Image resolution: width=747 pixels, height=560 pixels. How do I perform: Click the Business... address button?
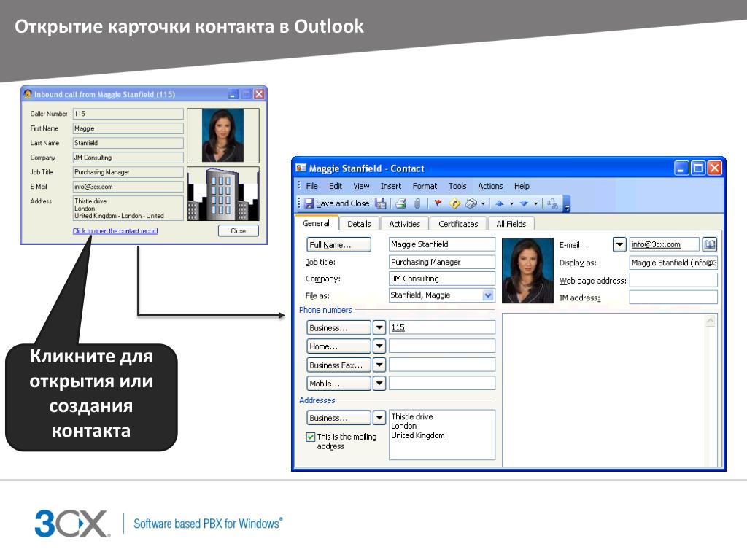[x=338, y=418]
